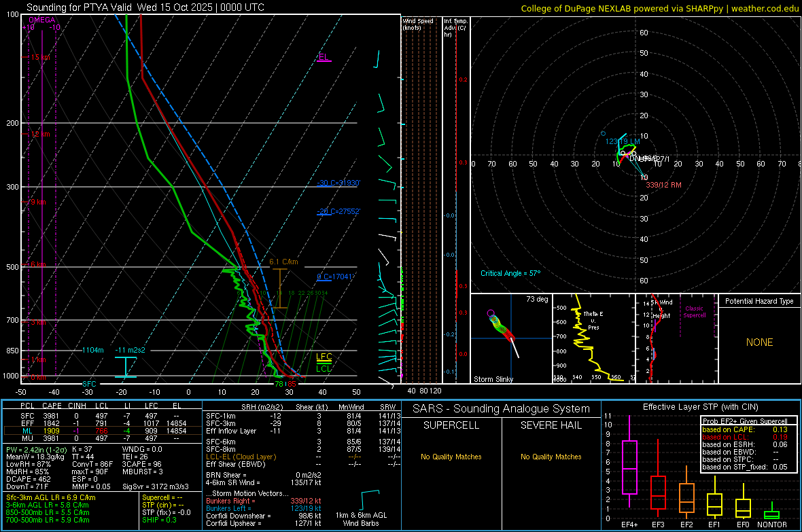Click 'No Quality Matches' under SEVERE HAIL

[551, 457]
